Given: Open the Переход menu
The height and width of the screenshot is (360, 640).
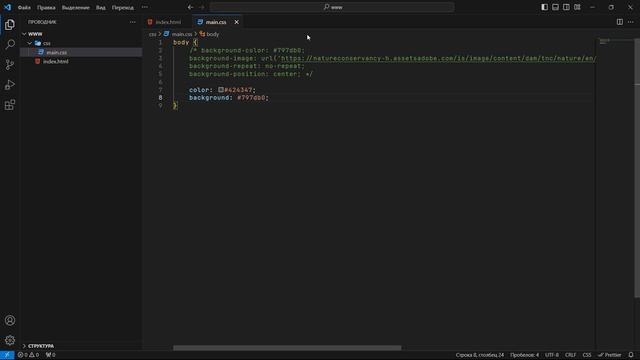Looking at the screenshot, I should (122, 7).
